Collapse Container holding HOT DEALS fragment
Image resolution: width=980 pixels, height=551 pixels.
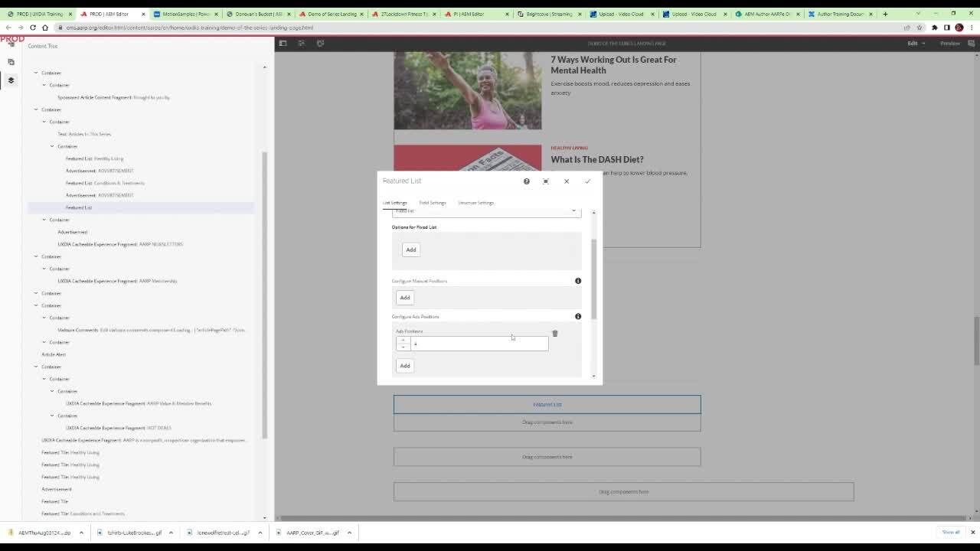coord(53,416)
